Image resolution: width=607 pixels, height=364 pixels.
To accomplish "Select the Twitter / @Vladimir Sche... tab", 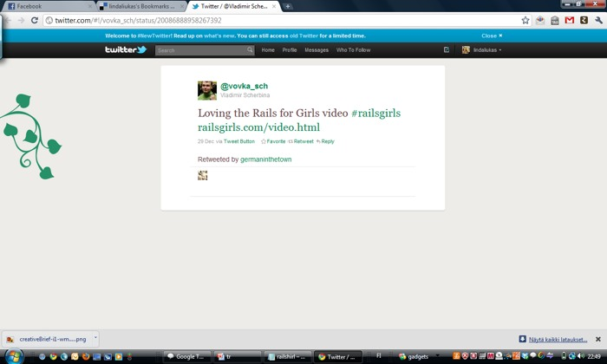I will [234, 6].
